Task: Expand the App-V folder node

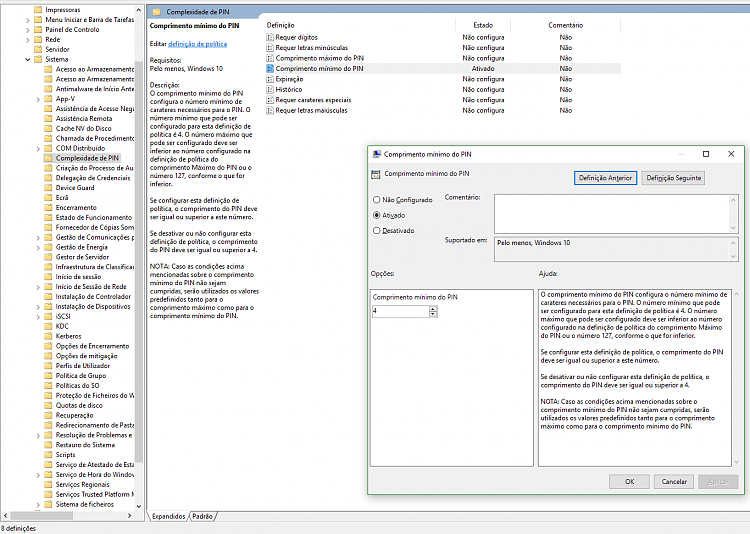Action: pos(38,100)
